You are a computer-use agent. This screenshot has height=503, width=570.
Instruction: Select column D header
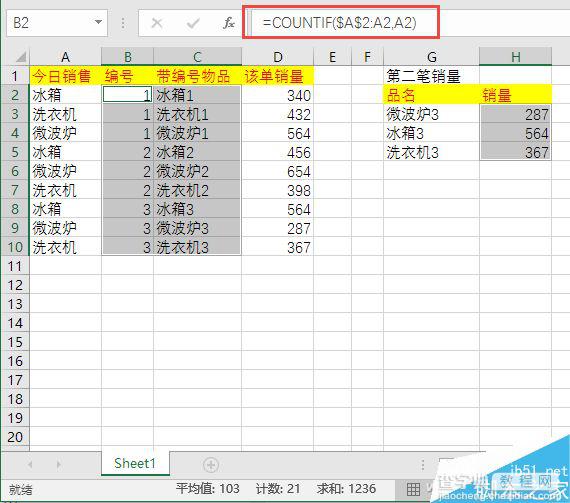pyautogui.click(x=278, y=57)
